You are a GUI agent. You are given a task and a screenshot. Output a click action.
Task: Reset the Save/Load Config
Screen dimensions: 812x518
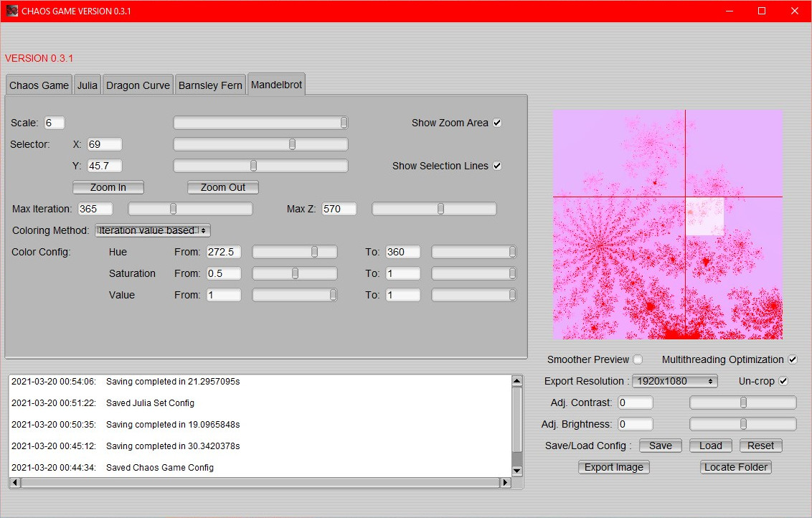tap(760, 445)
